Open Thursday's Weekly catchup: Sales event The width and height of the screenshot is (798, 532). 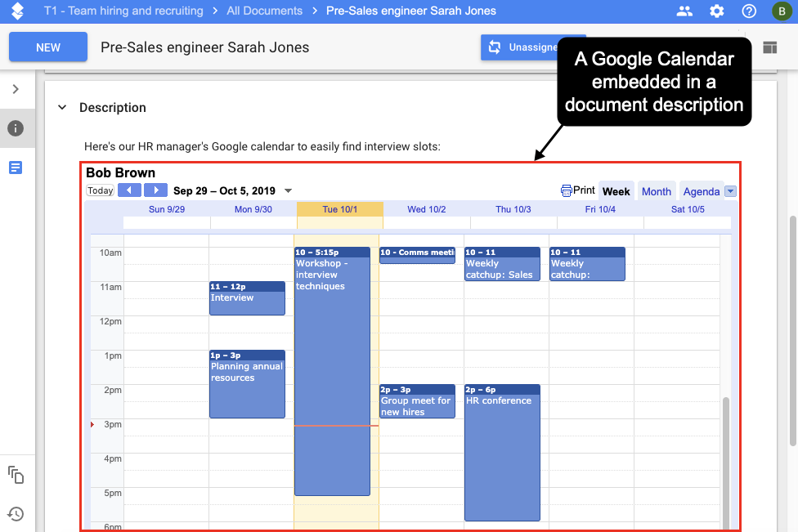pos(502,264)
